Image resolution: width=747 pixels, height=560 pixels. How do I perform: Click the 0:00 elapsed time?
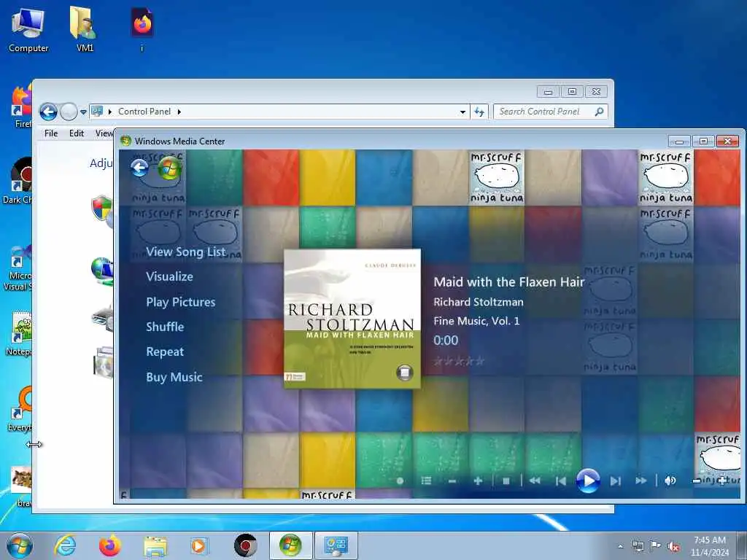(446, 341)
